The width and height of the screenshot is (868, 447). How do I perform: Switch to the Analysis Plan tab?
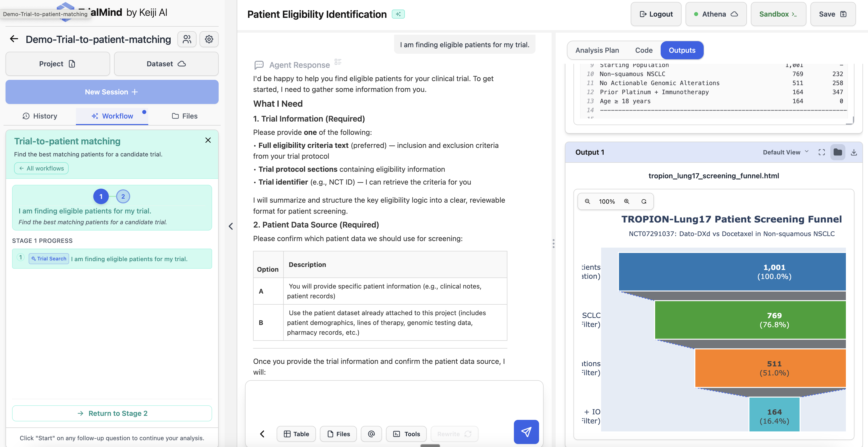tap(597, 50)
